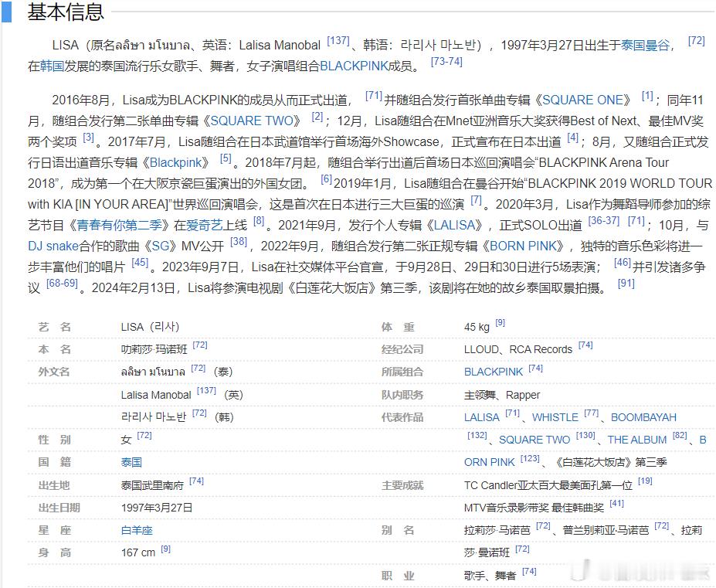This screenshot has height=588, width=716.
Task: Click the 主要成就 field label
Action: click(402, 485)
